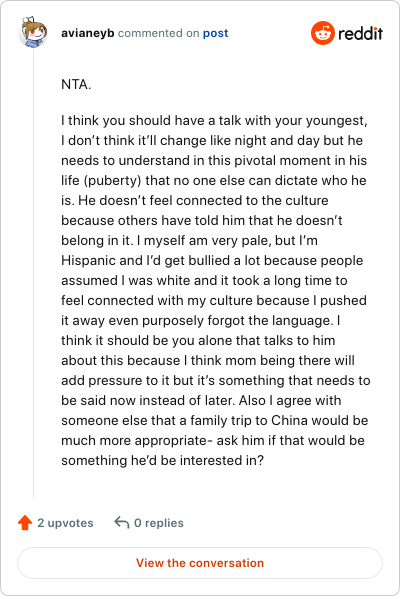Click the reply arrow icon
400x596 pixels.
(x=122, y=522)
